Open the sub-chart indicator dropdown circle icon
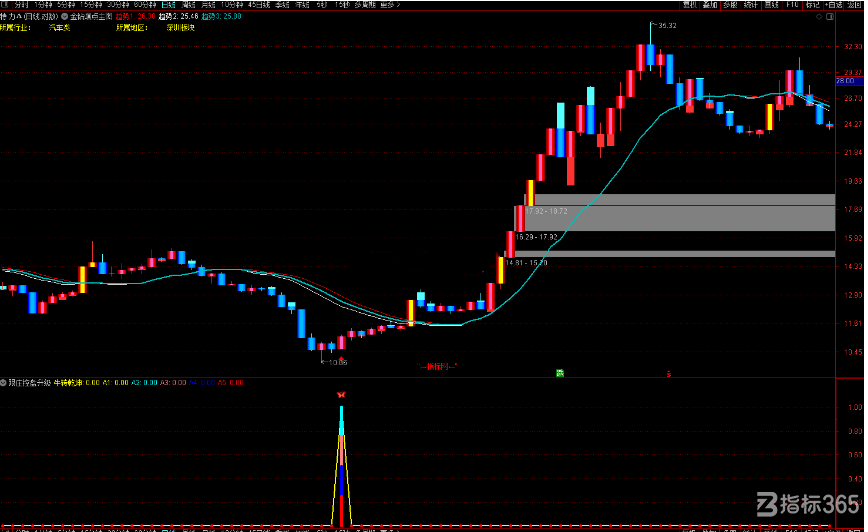The height and width of the screenshot is (532, 868). click(3, 383)
